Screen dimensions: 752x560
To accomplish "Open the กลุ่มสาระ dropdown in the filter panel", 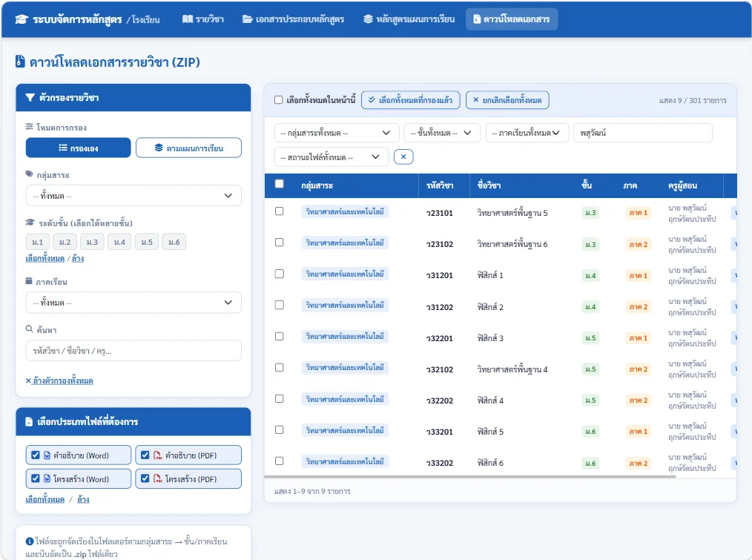I will coord(133,196).
